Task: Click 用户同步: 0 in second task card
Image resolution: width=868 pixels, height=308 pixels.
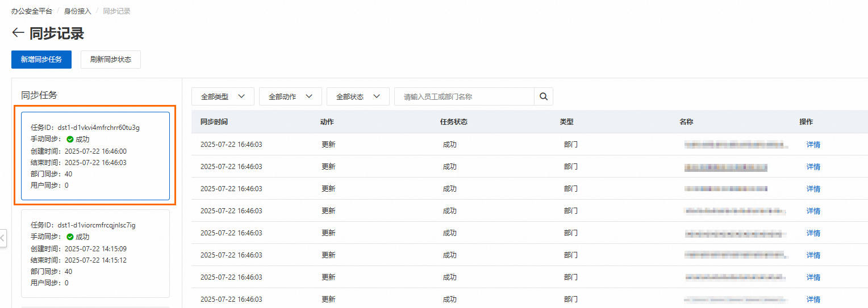Action: coord(49,282)
